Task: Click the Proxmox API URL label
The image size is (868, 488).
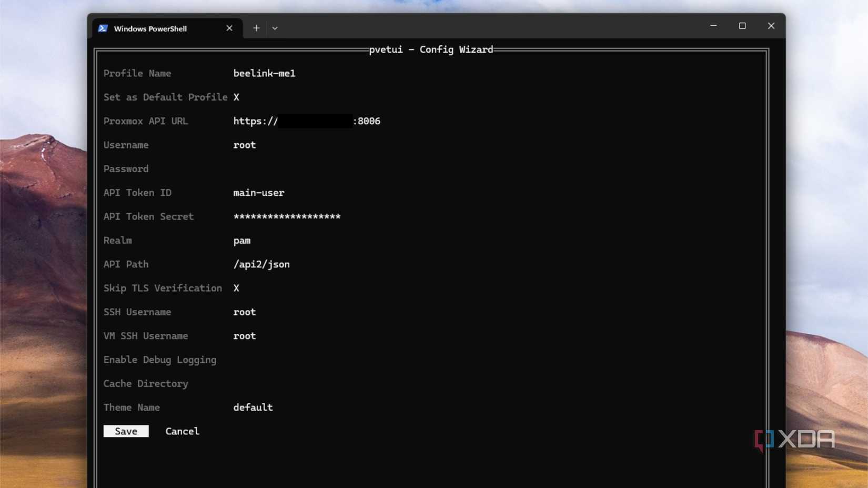Action: click(146, 121)
